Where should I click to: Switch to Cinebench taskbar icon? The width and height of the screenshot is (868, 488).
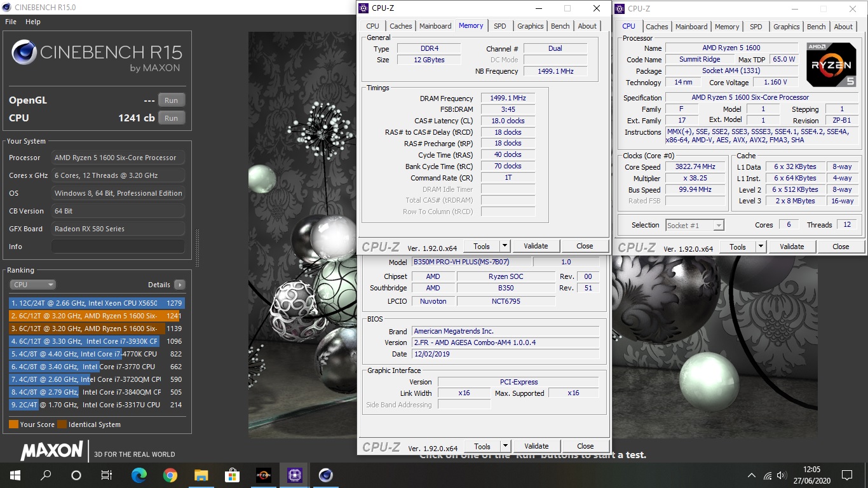tap(325, 475)
